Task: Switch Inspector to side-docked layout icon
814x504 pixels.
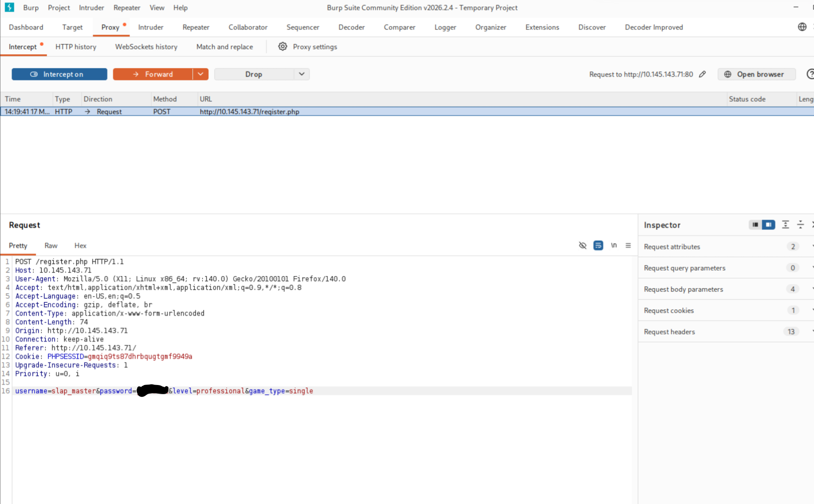Action: tap(768, 225)
